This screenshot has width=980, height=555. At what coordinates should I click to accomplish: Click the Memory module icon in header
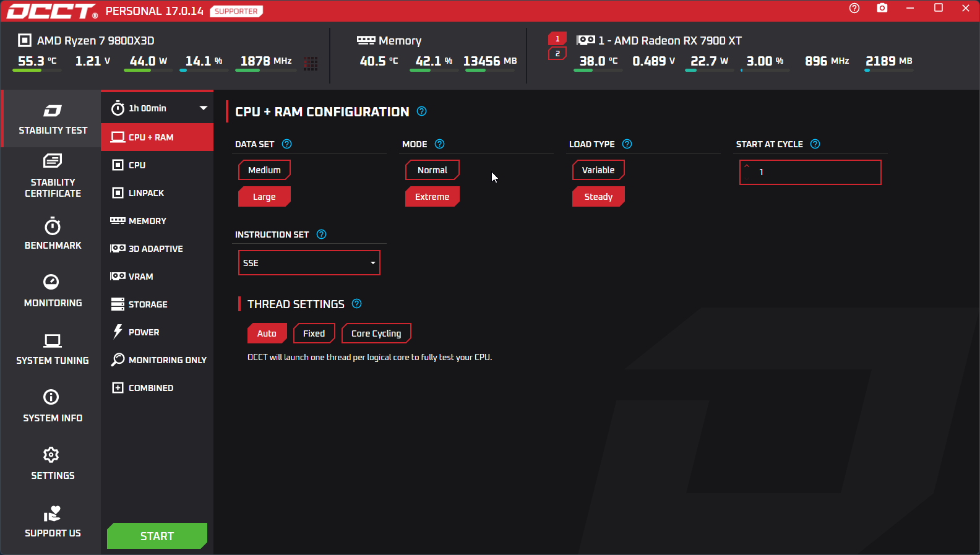click(366, 40)
